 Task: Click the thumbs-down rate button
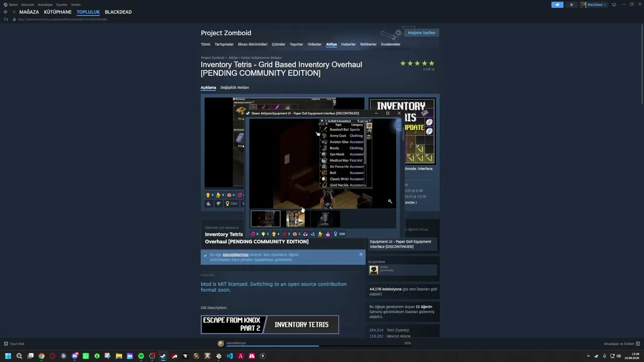[218, 204]
